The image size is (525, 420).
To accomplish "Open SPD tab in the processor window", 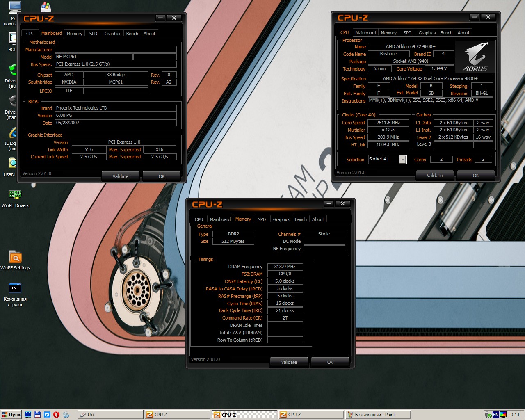I will click(x=407, y=33).
